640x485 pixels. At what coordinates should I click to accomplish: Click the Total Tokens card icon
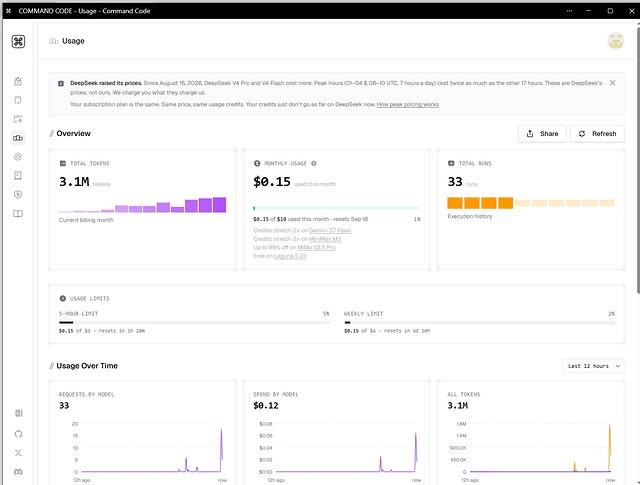(63, 163)
